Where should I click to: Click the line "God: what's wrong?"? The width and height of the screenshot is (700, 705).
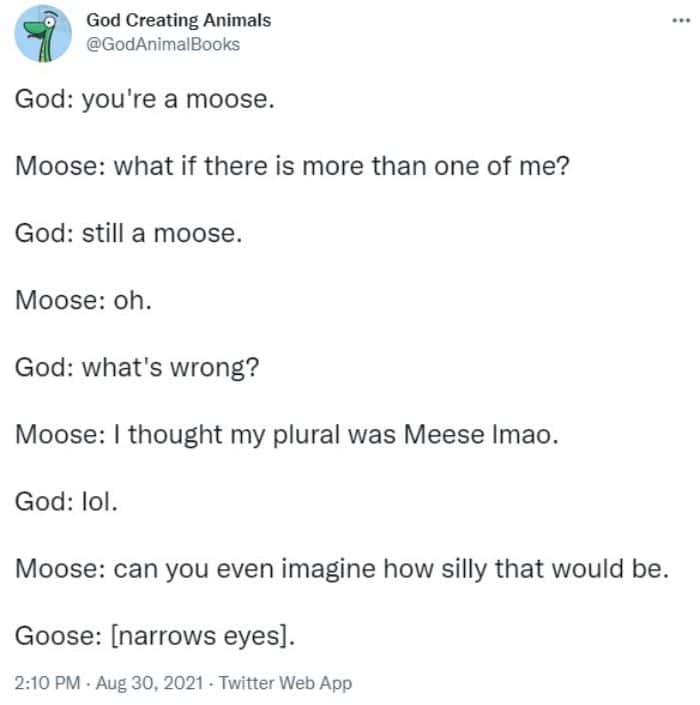[x=137, y=365]
